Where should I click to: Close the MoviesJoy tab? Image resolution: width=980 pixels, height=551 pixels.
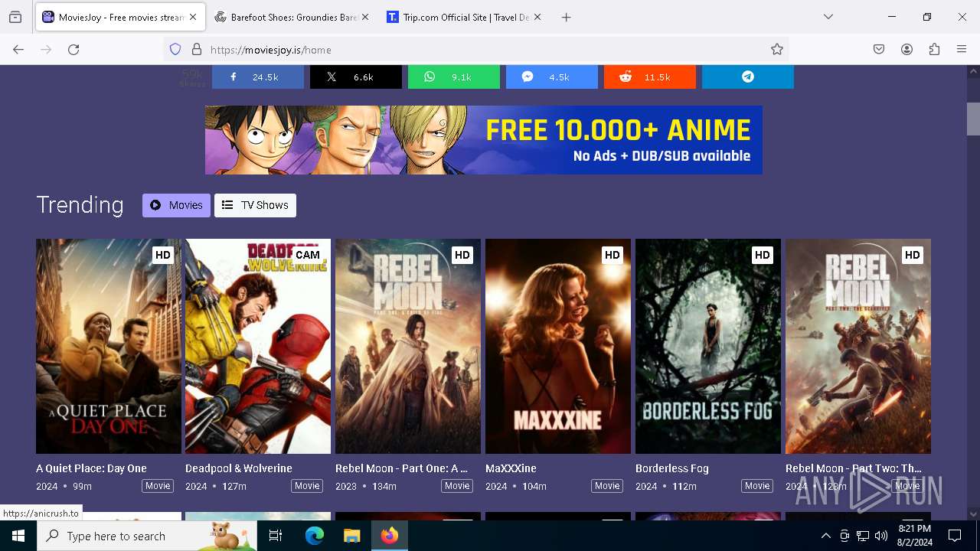coord(193,17)
